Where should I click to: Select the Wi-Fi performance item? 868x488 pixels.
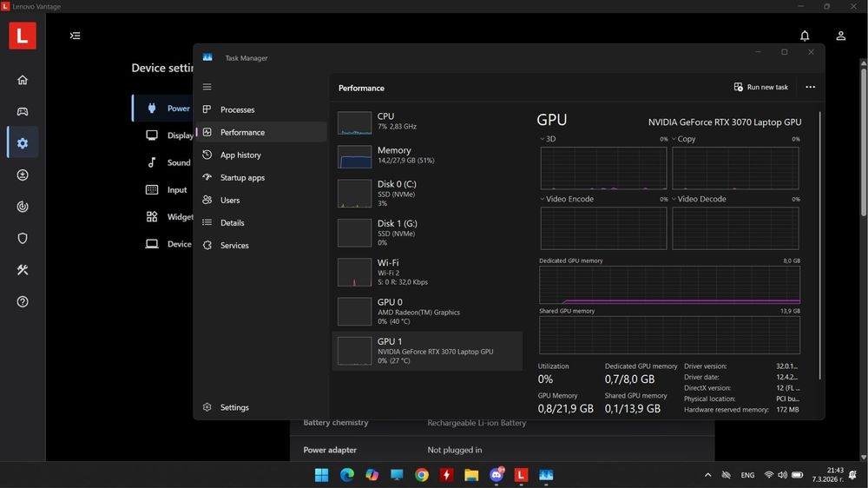point(427,272)
